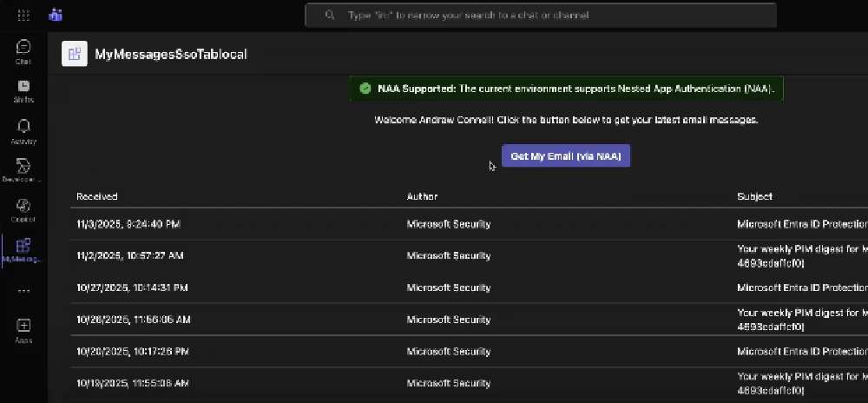
Task: Open more apps ellipsis in sidebar
Action: click(x=23, y=291)
